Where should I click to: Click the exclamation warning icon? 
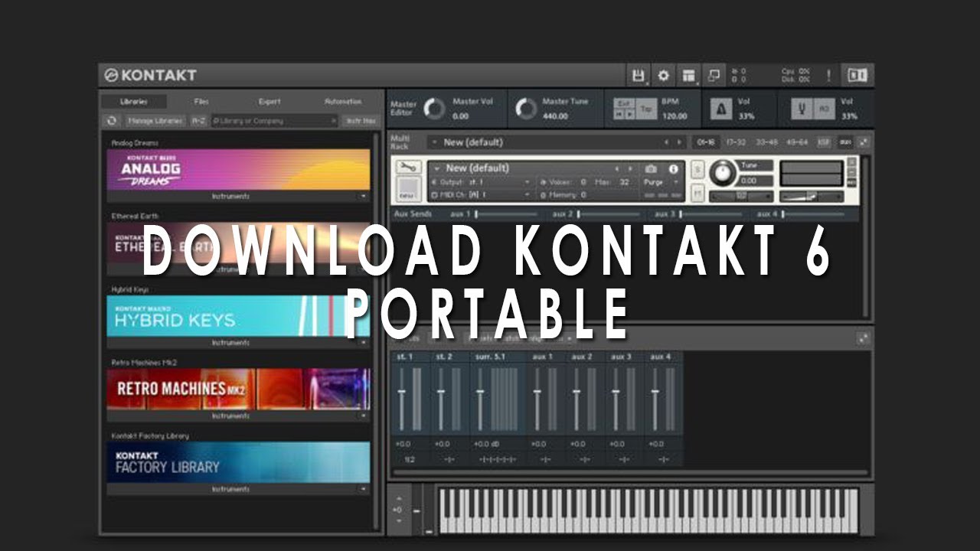(828, 76)
